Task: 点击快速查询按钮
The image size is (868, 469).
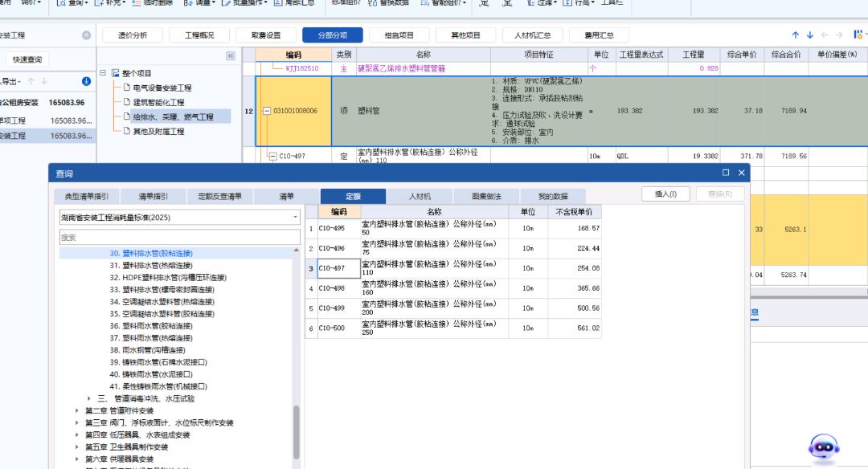Action: pyautogui.click(x=28, y=59)
